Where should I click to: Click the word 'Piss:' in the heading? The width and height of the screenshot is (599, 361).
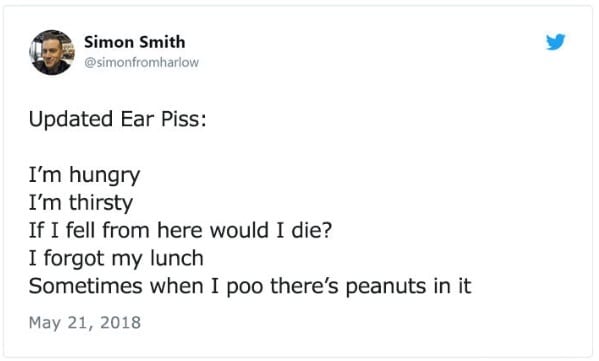pyautogui.click(x=183, y=119)
